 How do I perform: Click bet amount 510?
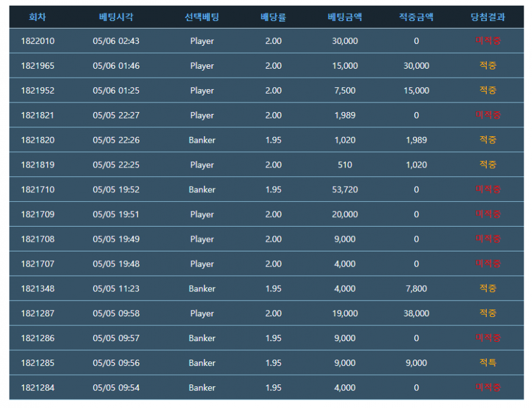345,165
